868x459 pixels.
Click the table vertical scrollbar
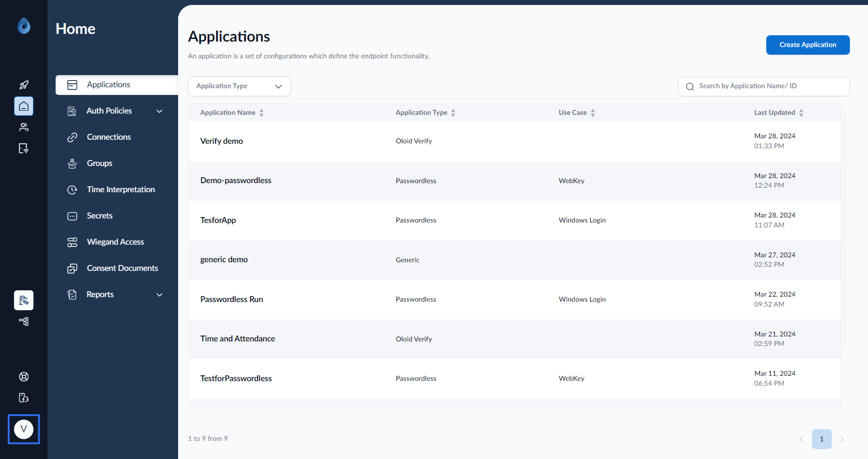844,226
